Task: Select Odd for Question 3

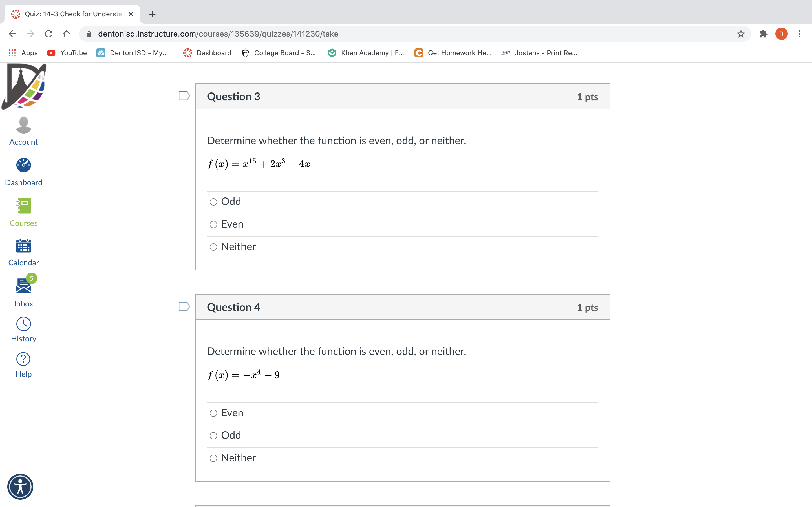Action: pyautogui.click(x=213, y=202)
